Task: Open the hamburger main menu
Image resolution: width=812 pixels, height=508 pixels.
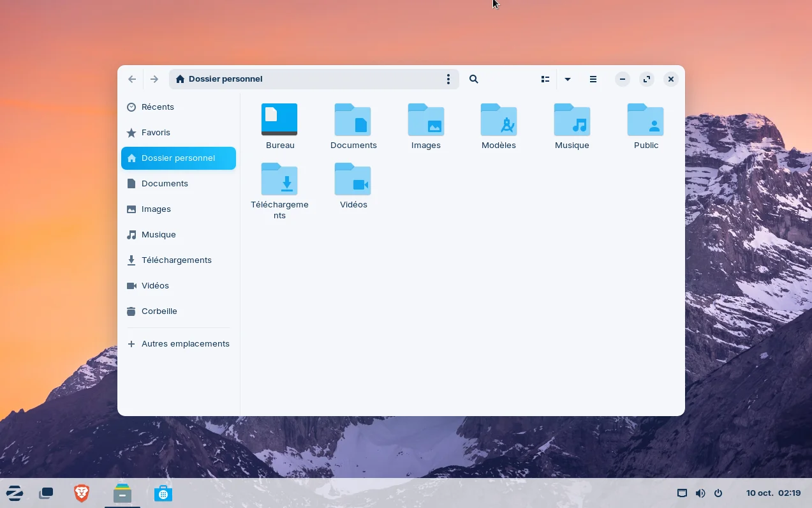Action: click(593, 79)
